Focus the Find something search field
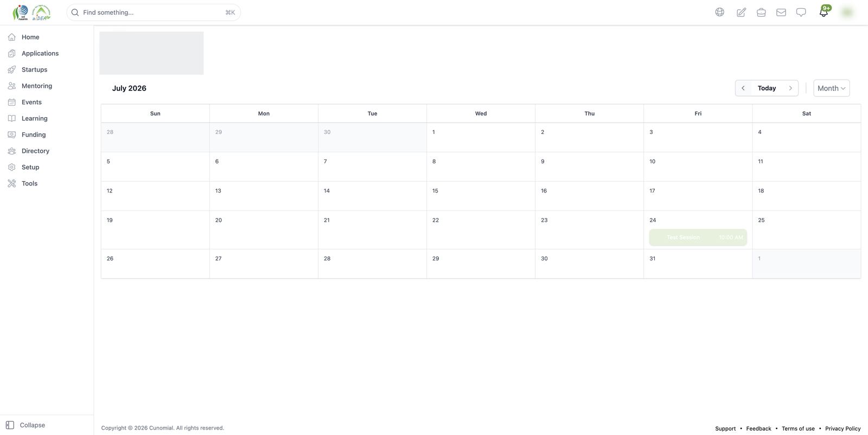Viewport: 868px width, 435px height. [x=154, y=12]
